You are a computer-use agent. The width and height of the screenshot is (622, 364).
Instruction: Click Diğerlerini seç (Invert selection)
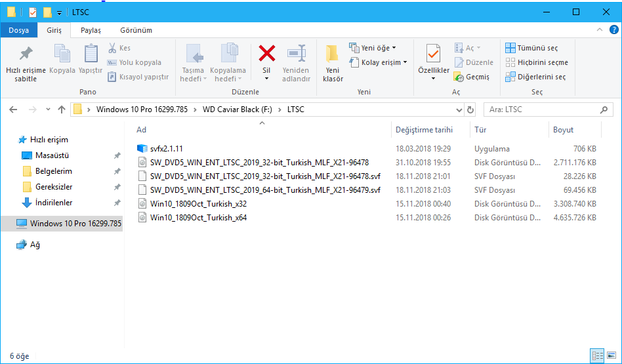535,77
